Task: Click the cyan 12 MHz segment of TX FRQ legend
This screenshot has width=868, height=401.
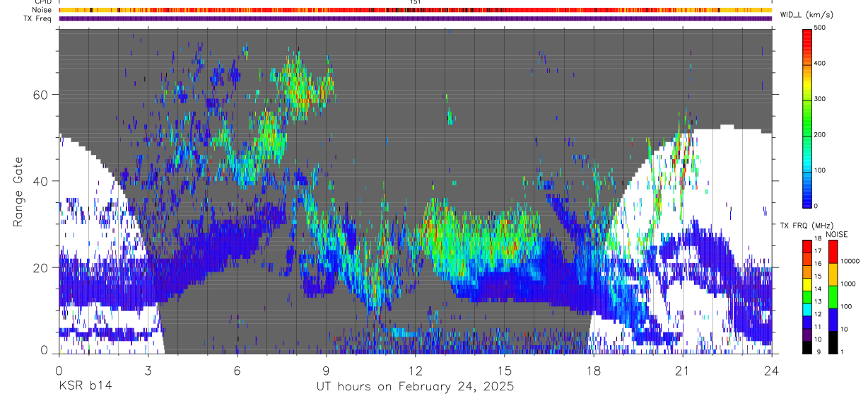Action: 808,309
